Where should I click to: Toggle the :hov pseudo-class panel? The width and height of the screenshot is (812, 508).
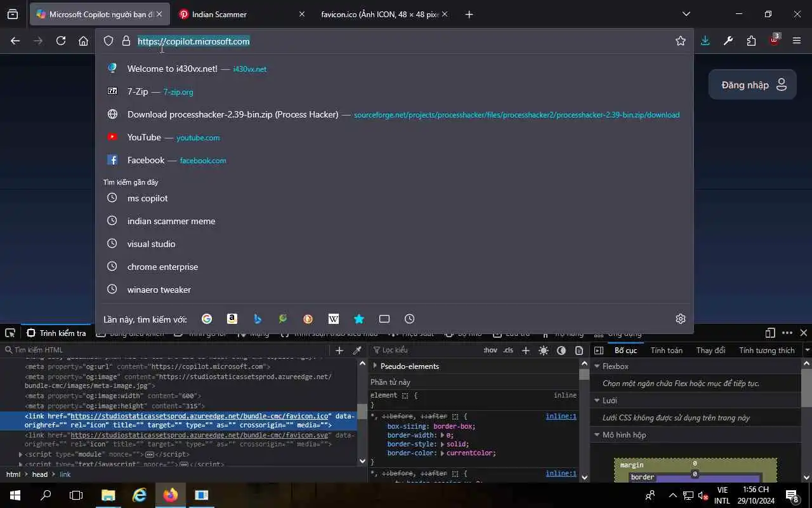coord(490,350)
